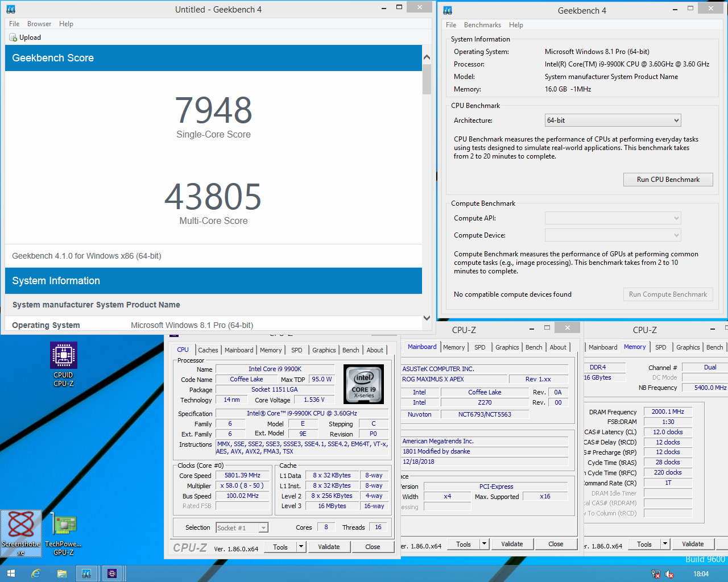Screen dimensions: 728x582
Task: Open the Selection Socket #1 dropdown in CPU-Z
Action: coord(242,528)
